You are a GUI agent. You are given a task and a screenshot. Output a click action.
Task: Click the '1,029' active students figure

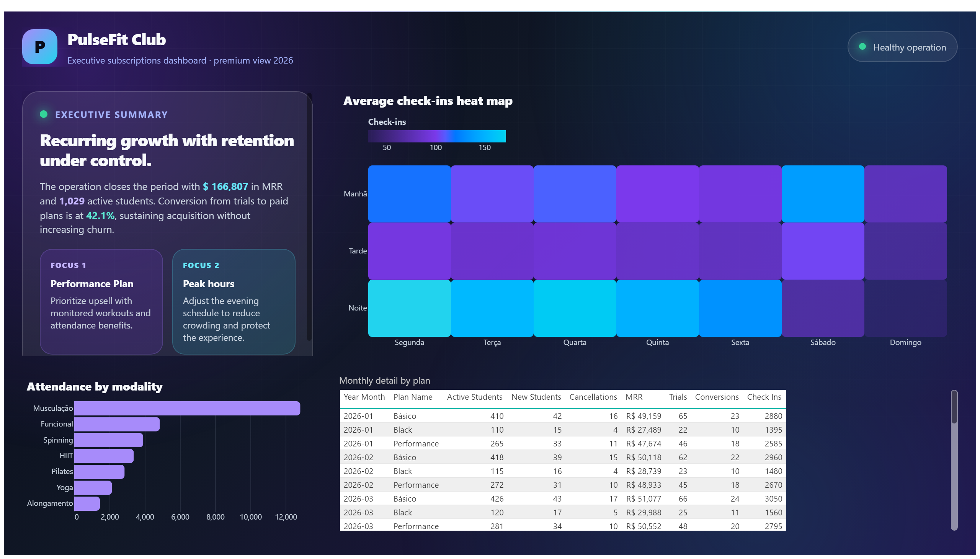[72, 201]
